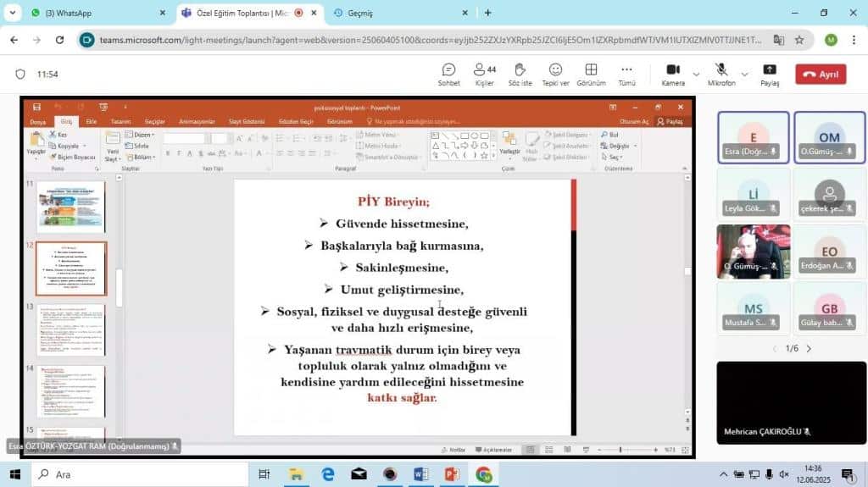Switch to the Geçmiş browser tab

tap(400, 13)
